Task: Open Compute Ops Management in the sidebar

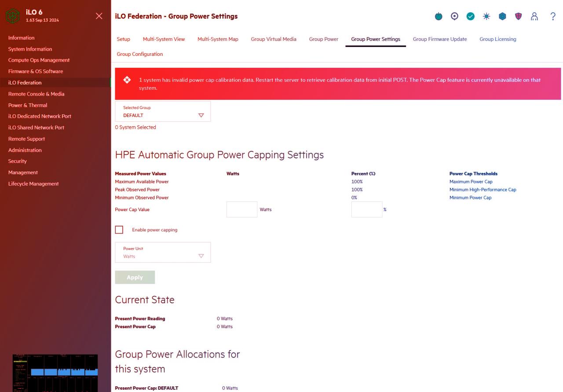Action: coord(39,60)
